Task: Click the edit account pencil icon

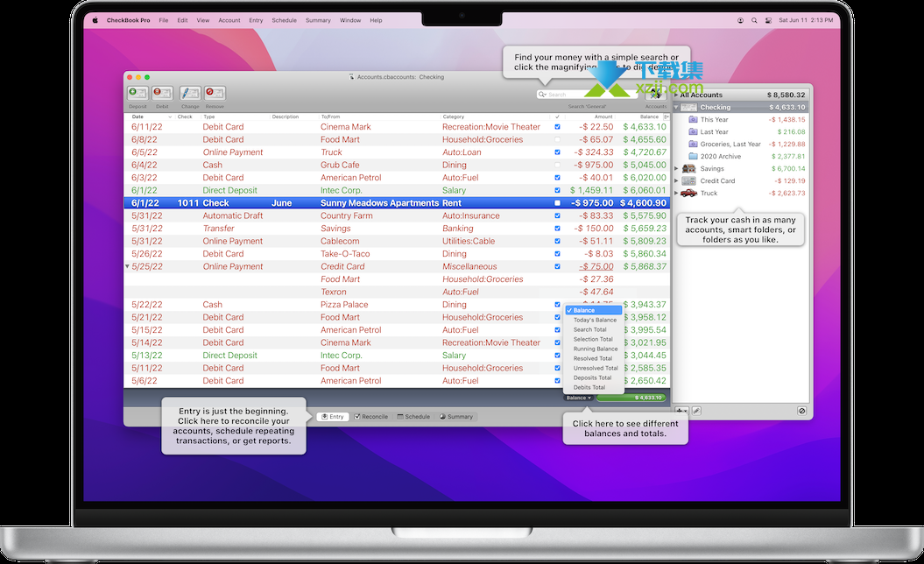Action: click(x=696, y=411)
